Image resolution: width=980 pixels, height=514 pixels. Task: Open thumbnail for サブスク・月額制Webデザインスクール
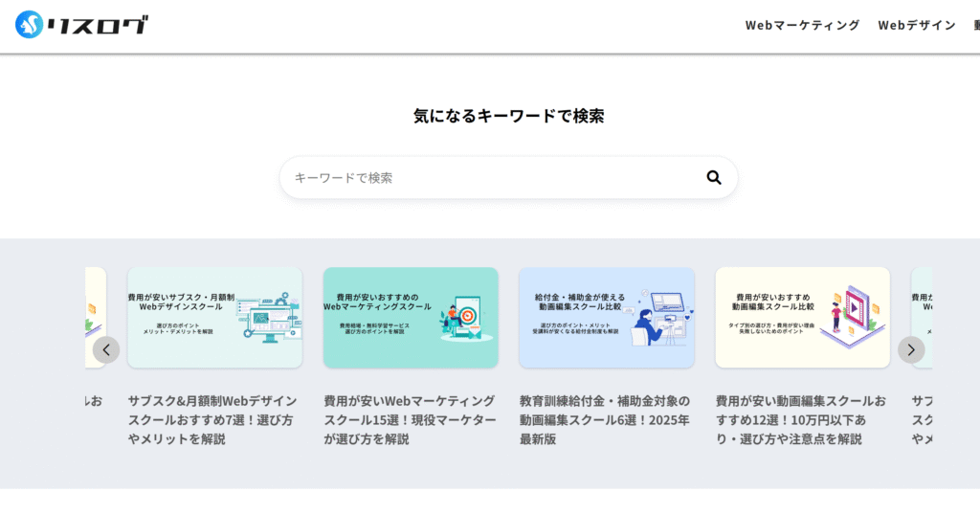(215, 318)
